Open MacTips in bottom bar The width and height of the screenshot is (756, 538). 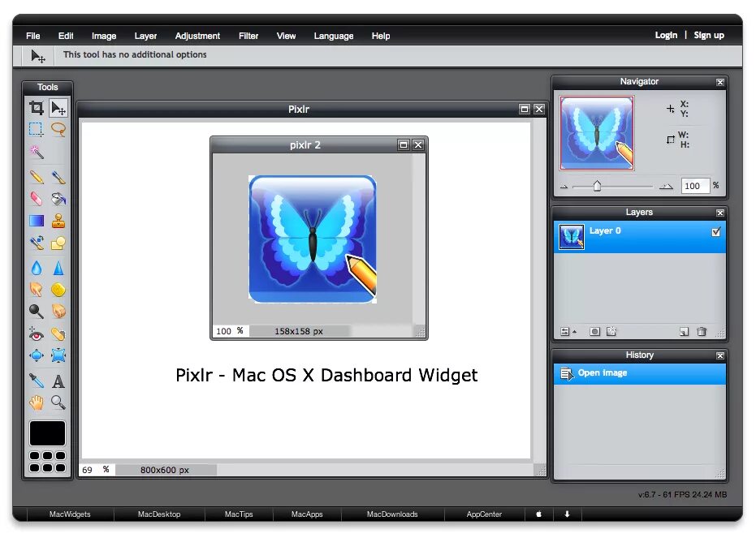coord(239,514)
